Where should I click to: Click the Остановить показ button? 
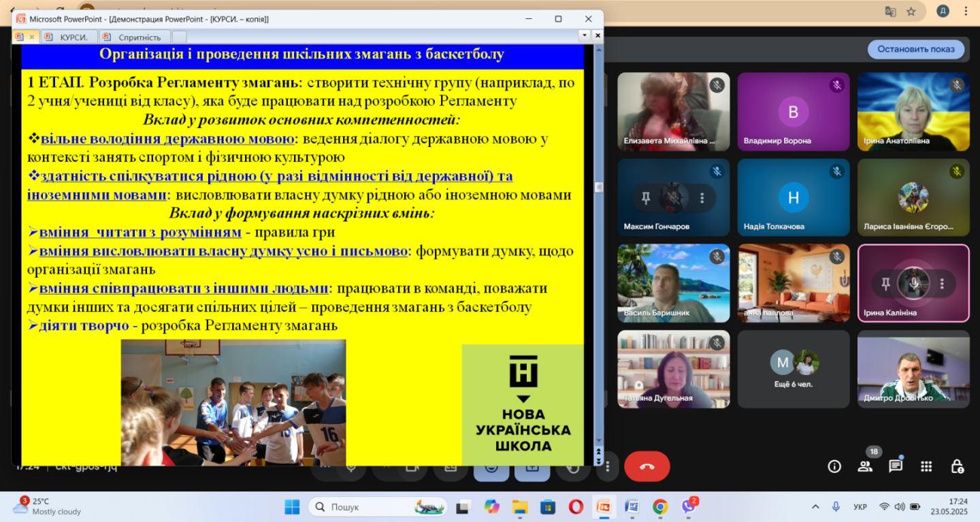[915, 49]
